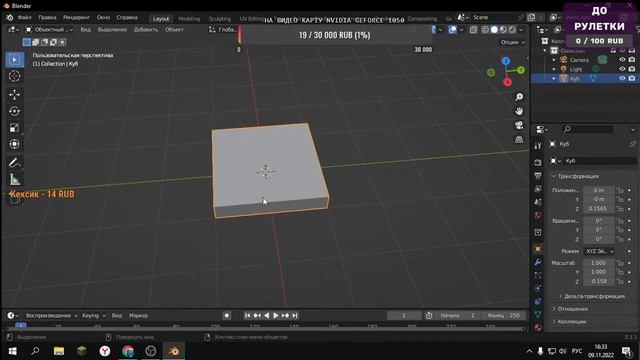Click the timeline Play button

276,316
